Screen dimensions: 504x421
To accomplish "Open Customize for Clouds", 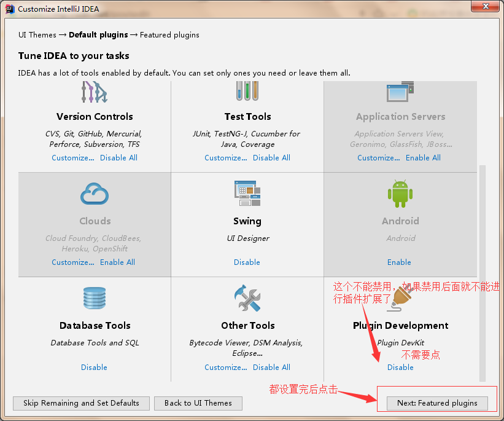I will coord(73,262).
